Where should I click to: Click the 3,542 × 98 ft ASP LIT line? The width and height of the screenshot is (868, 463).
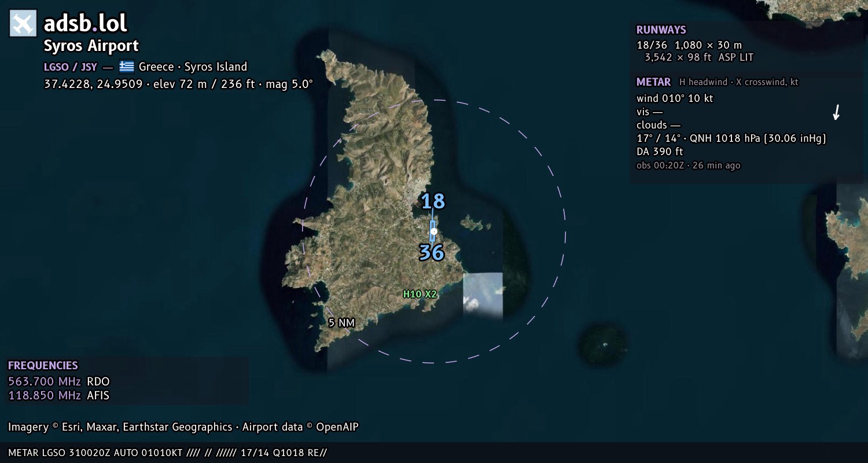pyautogui.click(x=699, y=57)
